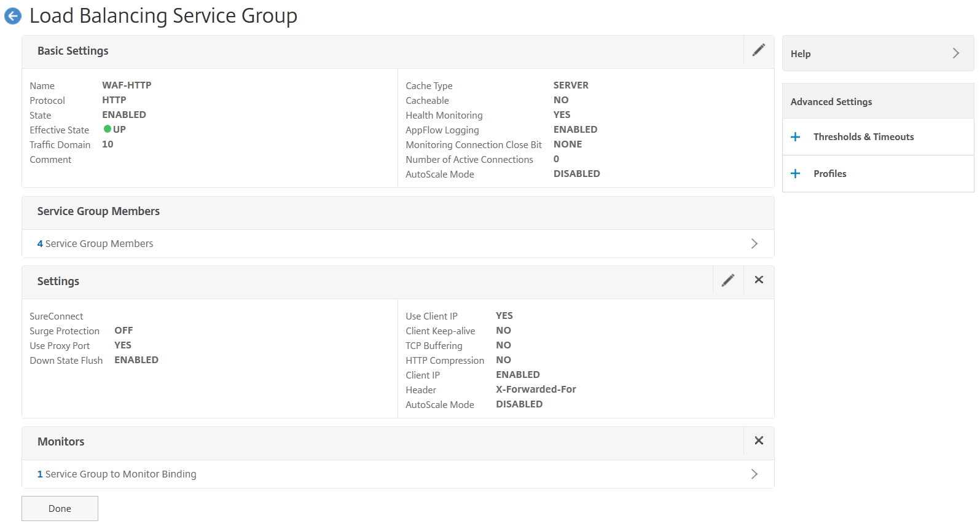The width and height of the screenshot is (980, 526).
Task: Click the WAF-HTTP name value
Action: tap(127, 85)
